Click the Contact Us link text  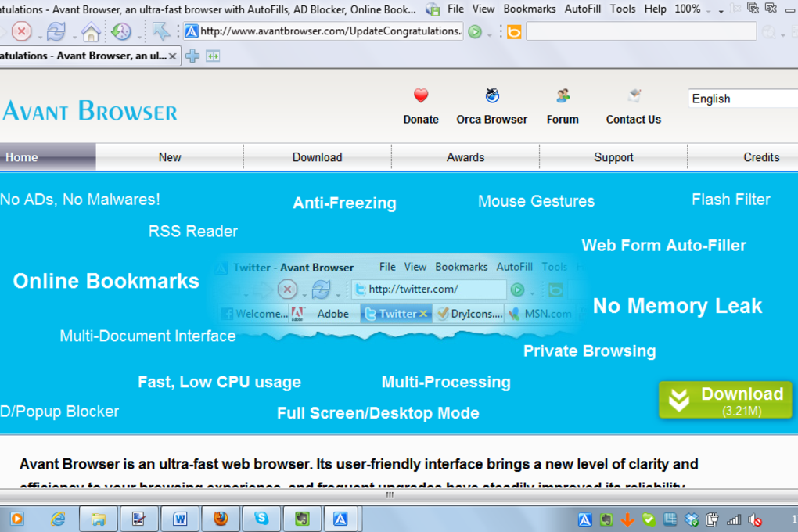[x=634, y=120]
